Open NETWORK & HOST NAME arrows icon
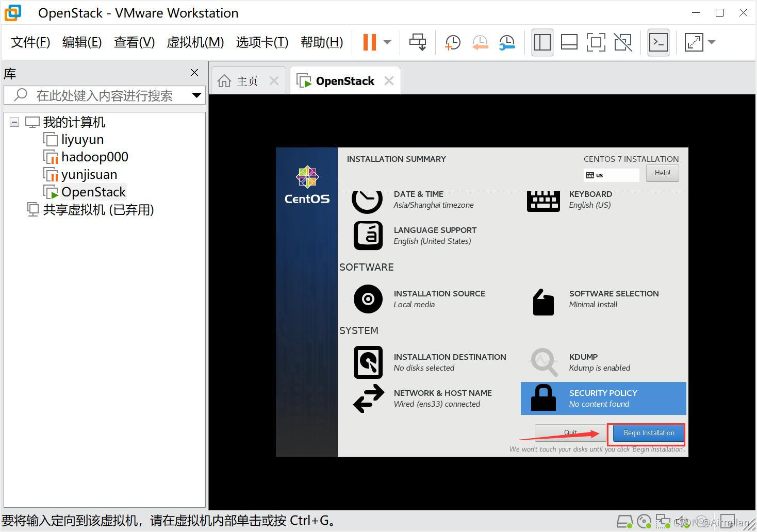 coord(369,398)
